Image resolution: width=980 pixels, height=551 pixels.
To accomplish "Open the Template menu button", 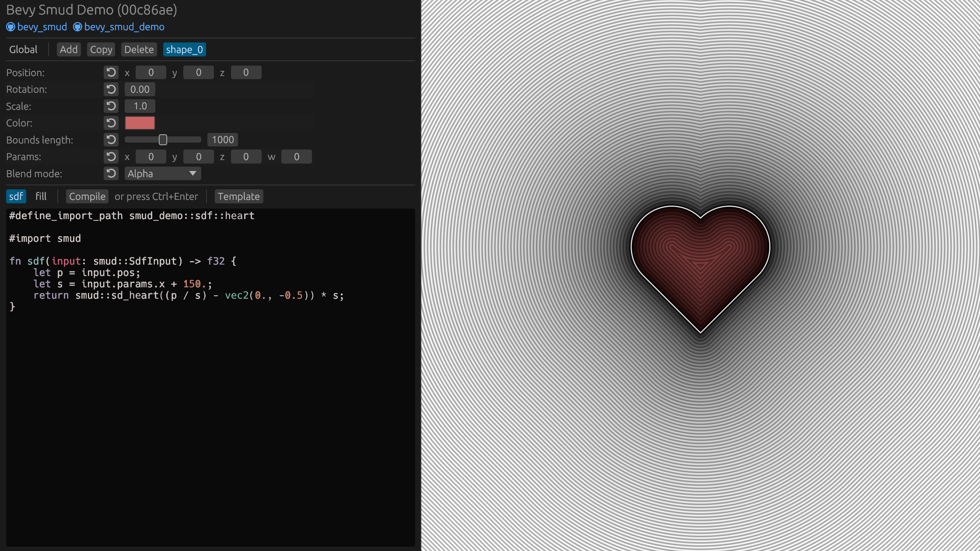I will pos(238,196).
